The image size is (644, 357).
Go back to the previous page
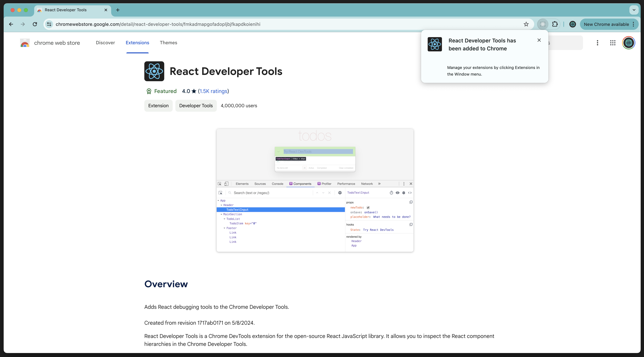point(11,24)
